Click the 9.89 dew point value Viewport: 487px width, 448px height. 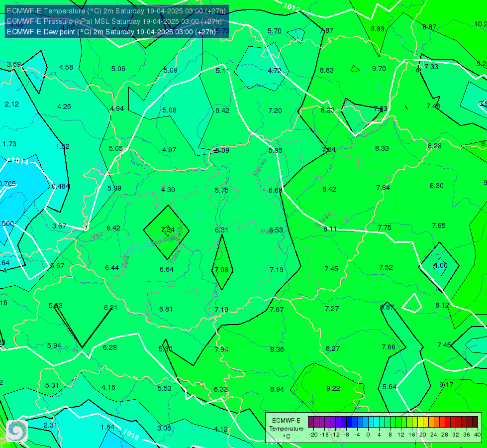[378, 29]
